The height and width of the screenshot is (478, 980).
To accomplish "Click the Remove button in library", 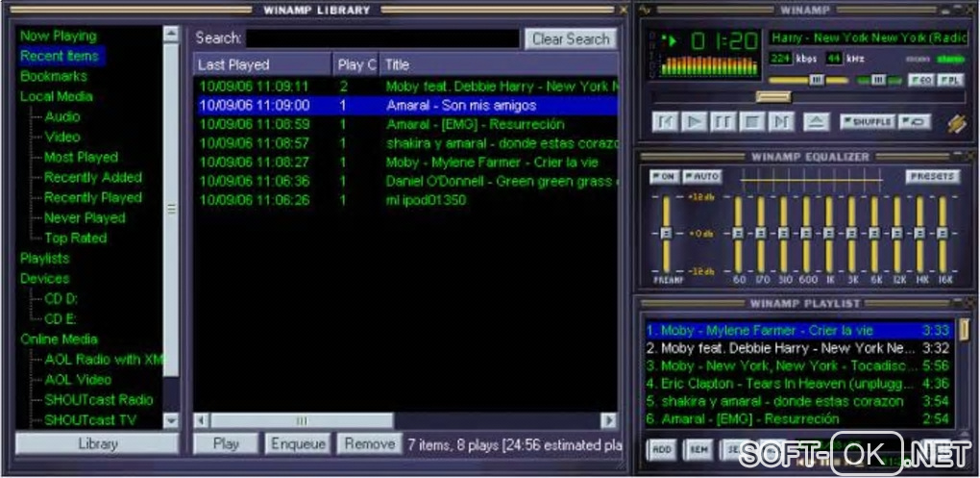I will pos(369,443).
